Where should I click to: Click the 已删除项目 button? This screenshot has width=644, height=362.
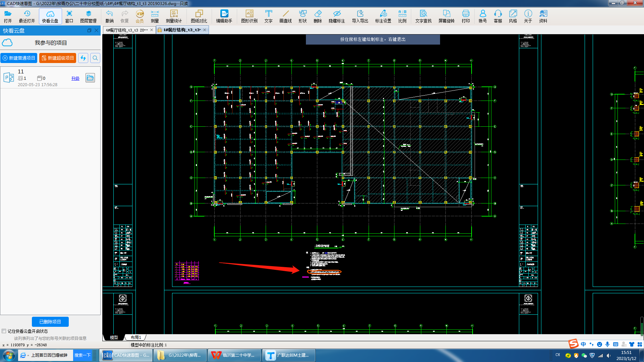point(50,322)
